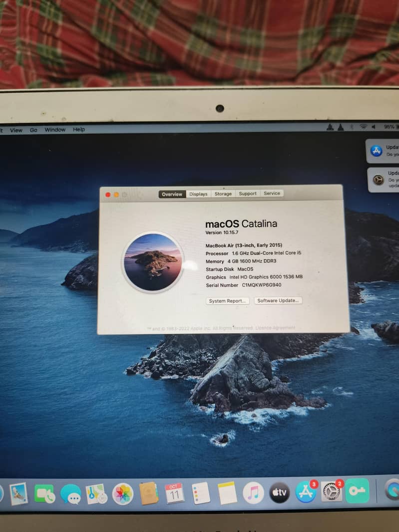Image resolution: width=399 pixels, height=532 pixels.
Task: Open App Store with 3 badge
Action: (x=306, y=492)
